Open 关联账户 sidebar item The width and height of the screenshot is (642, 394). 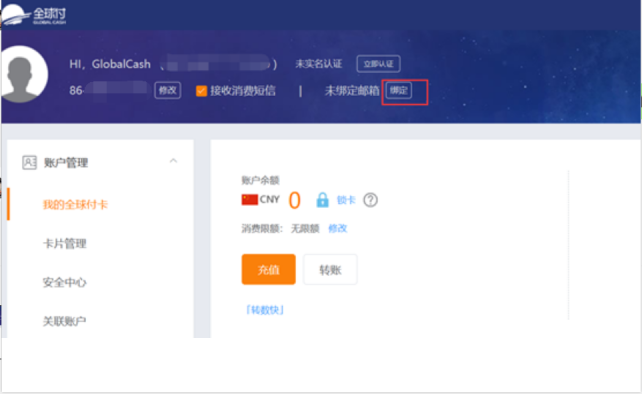click(65, 321)
